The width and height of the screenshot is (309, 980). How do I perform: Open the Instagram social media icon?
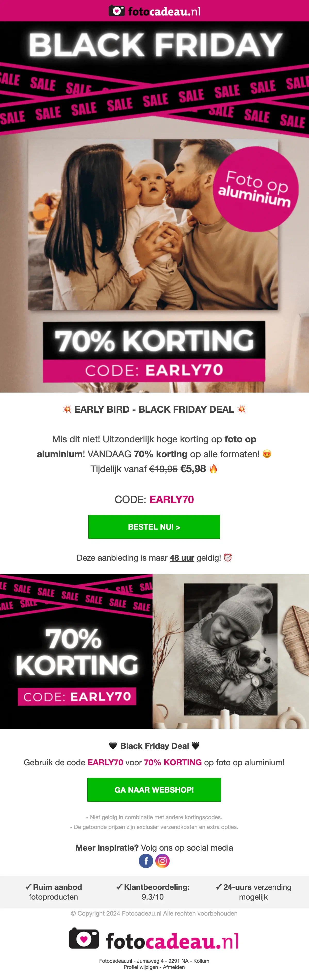(162, 861)
